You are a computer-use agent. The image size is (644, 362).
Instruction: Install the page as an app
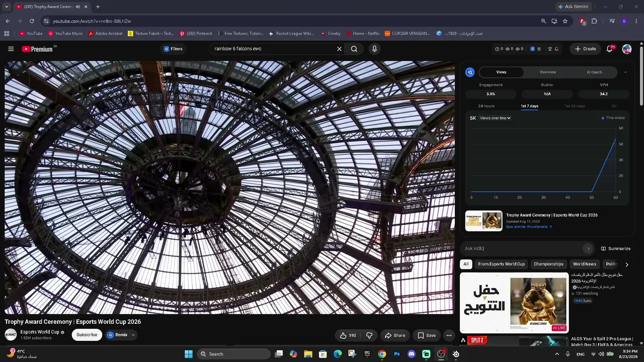pyautogui.click(x=554, y=21)
